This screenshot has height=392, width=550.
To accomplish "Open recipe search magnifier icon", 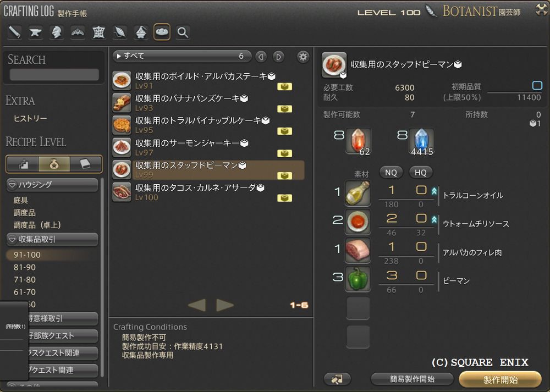I will pos(183,32).
